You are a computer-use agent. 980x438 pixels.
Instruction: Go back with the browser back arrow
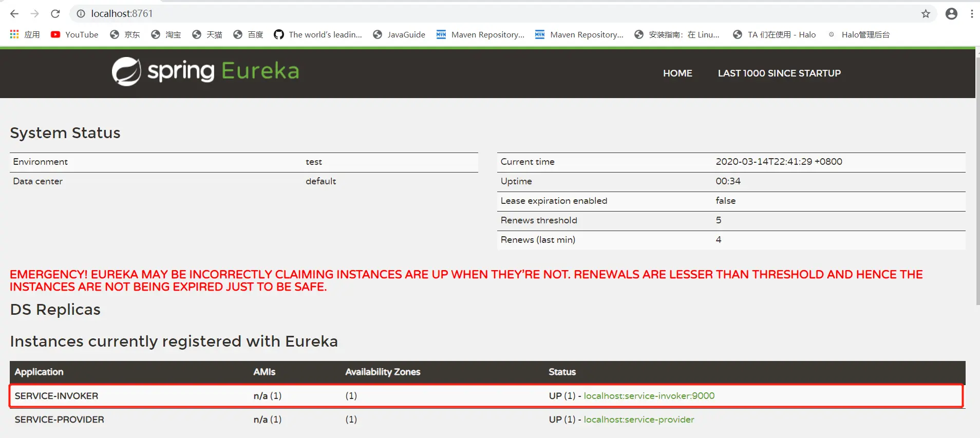(x=14, y=14)
